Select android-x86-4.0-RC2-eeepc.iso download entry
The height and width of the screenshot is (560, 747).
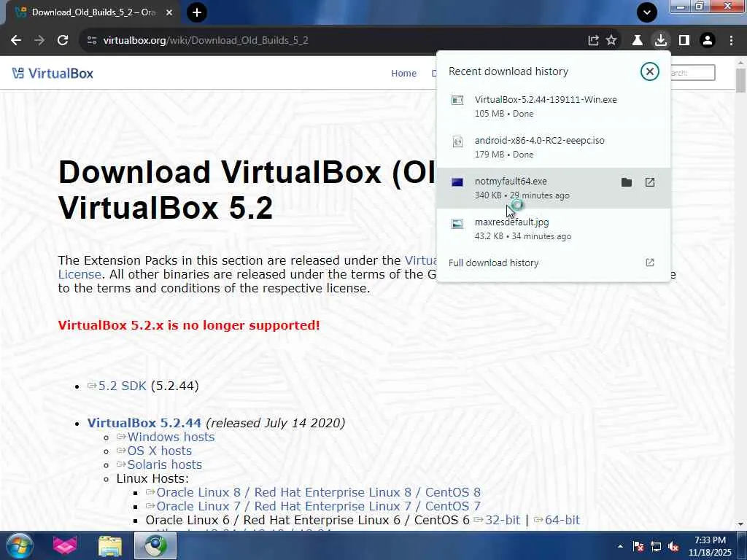[554, 147]
